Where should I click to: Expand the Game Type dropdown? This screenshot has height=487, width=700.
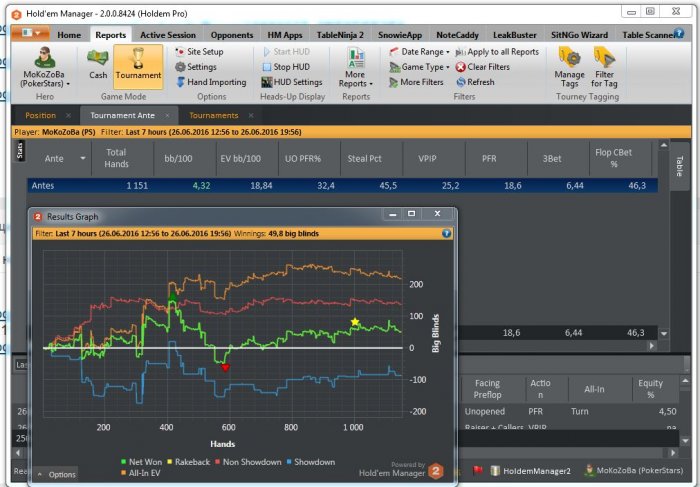(420, 67)
